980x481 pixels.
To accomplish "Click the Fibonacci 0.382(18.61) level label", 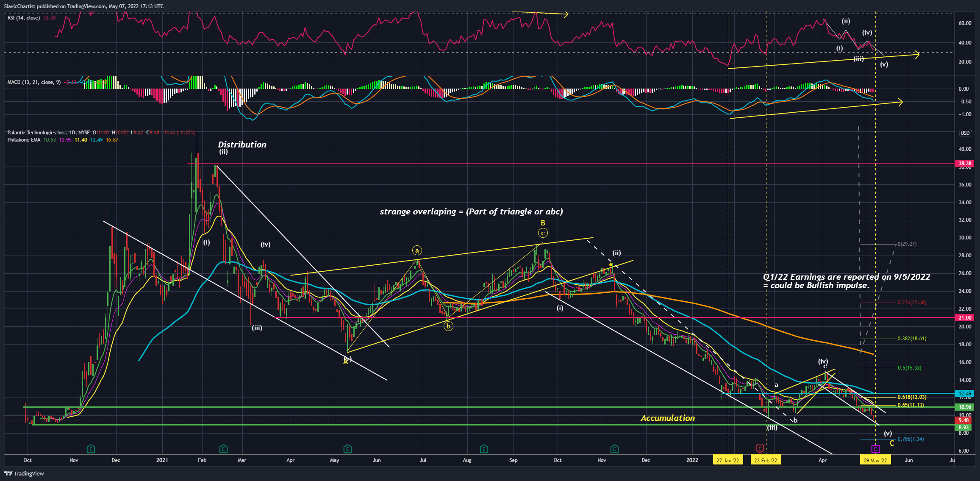I will coord(912,339).
